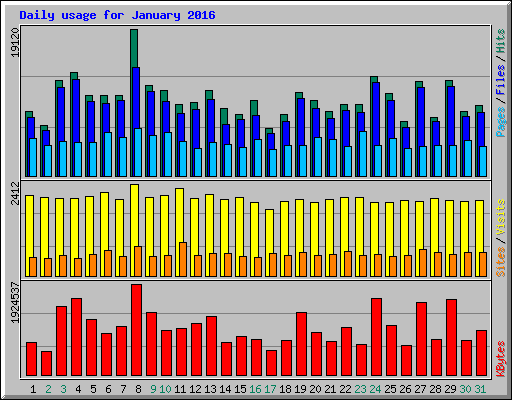Select green day label 10
The height and width of the screenshot is (400, 512).
165,389
